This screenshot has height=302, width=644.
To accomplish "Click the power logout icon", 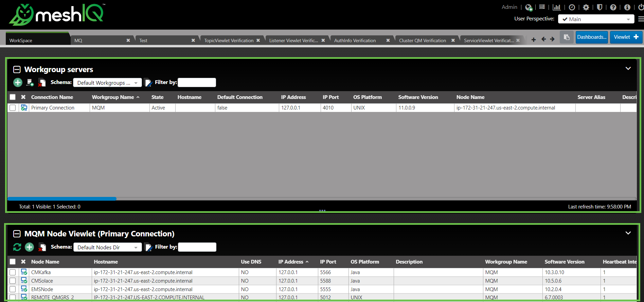I will [x=641, y=7].
